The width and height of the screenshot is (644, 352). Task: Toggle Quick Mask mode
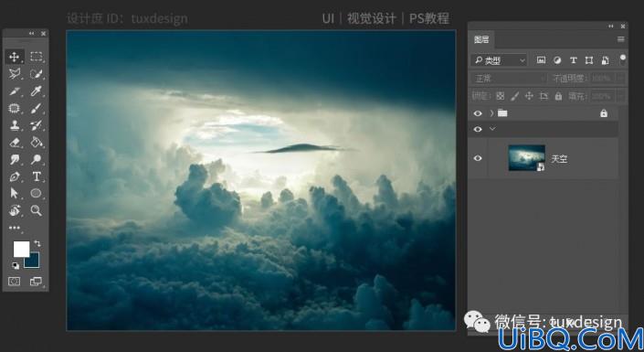[15, 282]
